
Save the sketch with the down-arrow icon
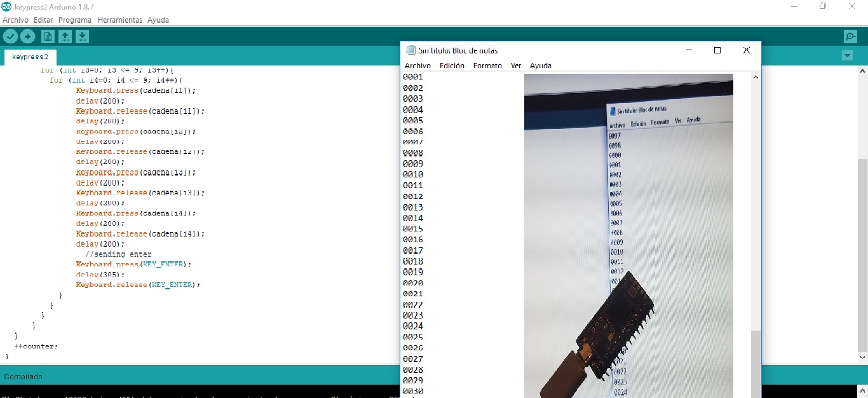point(83,37)
